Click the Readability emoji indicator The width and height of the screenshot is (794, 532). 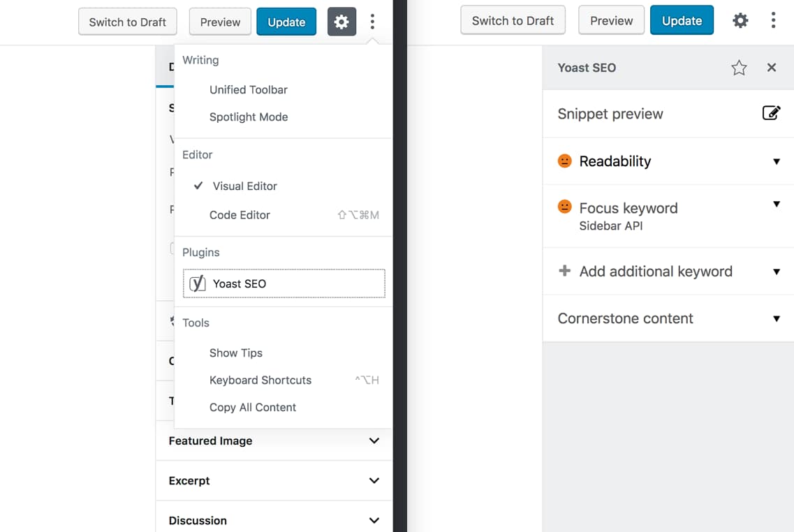[564, 161]
